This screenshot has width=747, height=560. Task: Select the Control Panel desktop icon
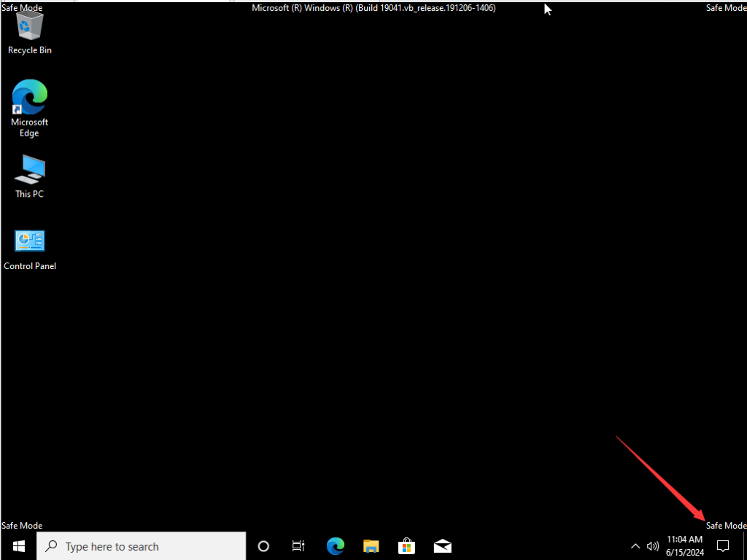pyautogui.click(x=29, y=250)
